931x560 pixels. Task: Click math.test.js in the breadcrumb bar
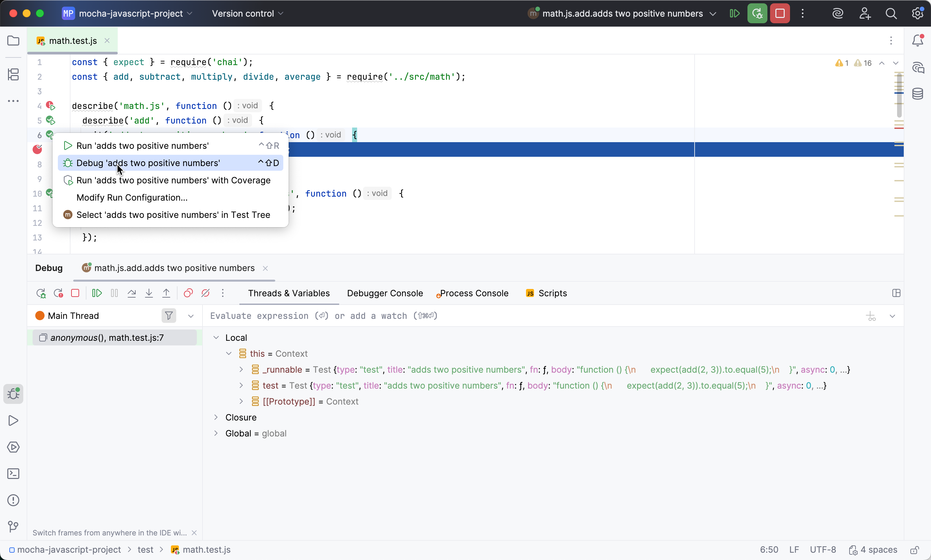point(206,549)
